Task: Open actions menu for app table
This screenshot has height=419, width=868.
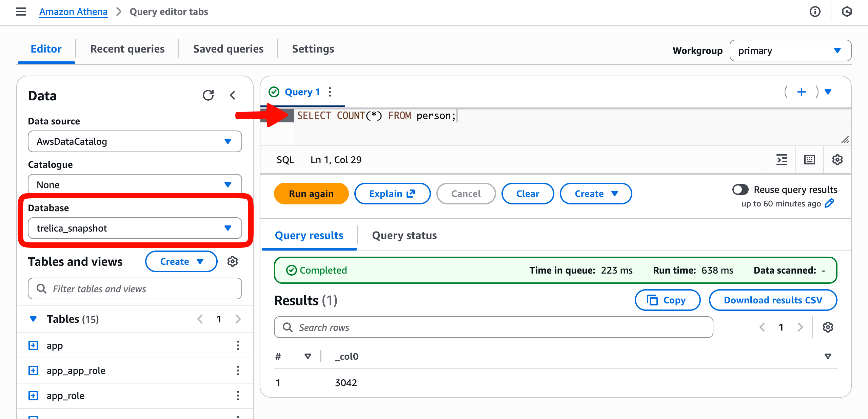Action: click(238, 345)
